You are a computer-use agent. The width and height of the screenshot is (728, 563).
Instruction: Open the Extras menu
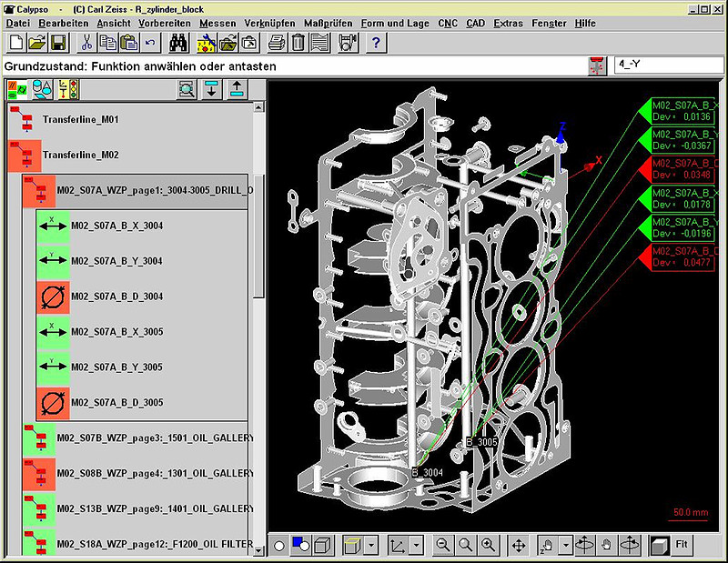(508, 24)
